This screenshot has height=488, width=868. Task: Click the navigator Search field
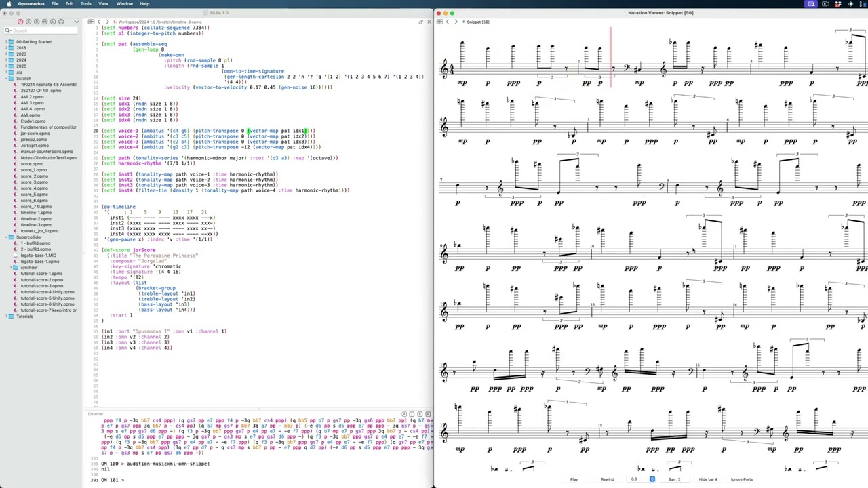pyautogui.click(x=41, y=30)
